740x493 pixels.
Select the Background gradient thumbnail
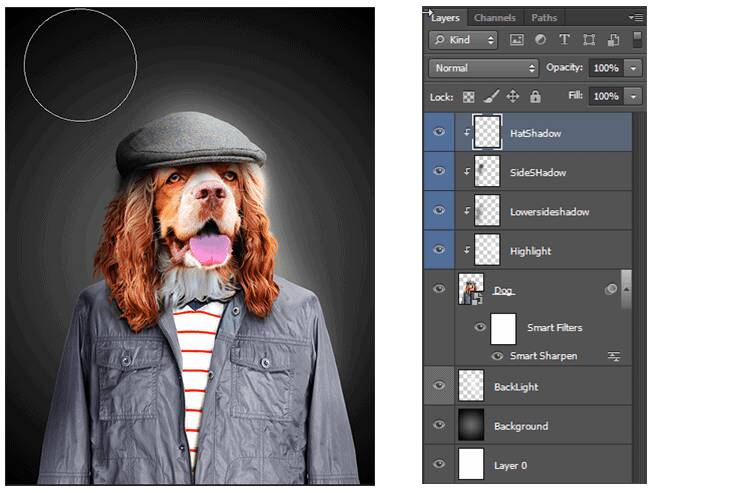471,425
